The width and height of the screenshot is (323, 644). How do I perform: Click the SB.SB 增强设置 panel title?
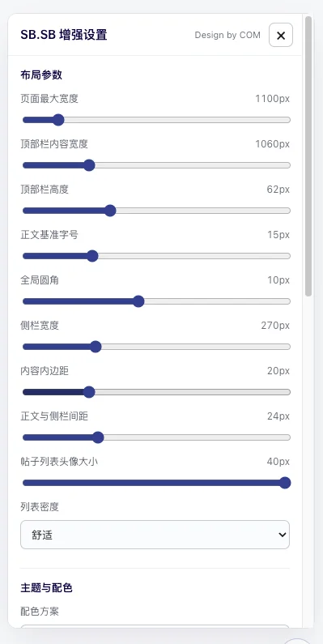[x=64, y=35]
